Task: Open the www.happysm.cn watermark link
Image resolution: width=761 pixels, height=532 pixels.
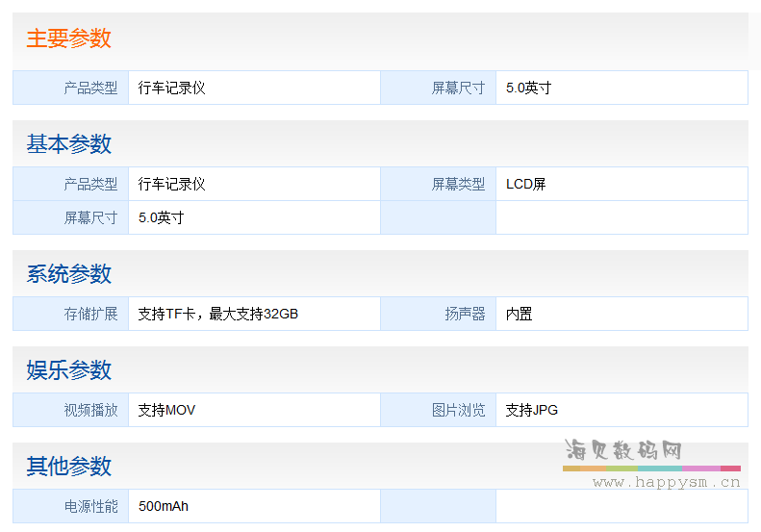Action: [666, 482]
